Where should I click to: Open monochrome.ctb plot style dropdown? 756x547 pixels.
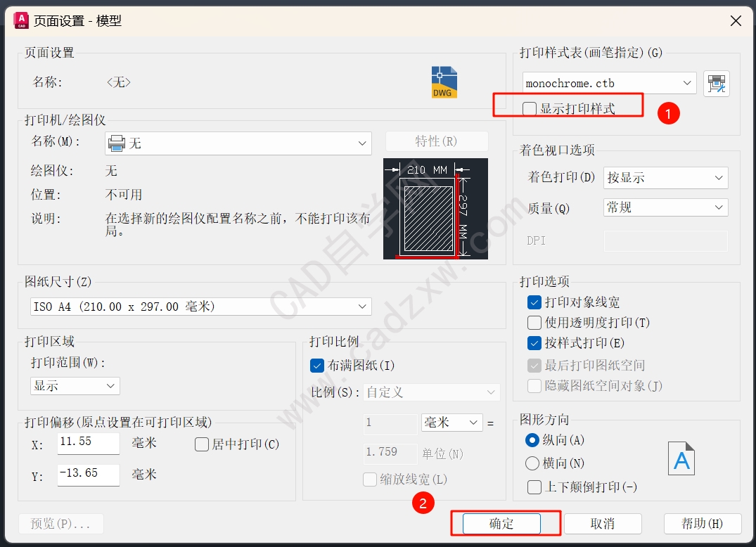point(610,83)
